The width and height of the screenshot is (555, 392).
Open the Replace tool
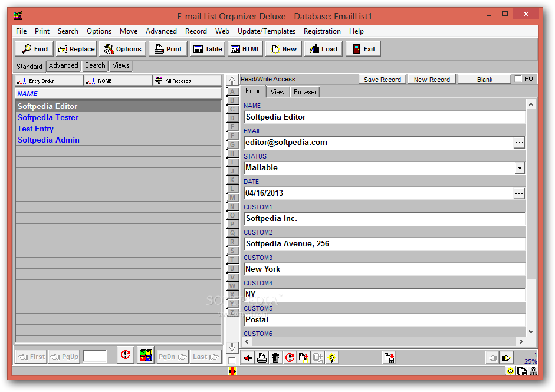pyautogui.click(x=76, y=49)
